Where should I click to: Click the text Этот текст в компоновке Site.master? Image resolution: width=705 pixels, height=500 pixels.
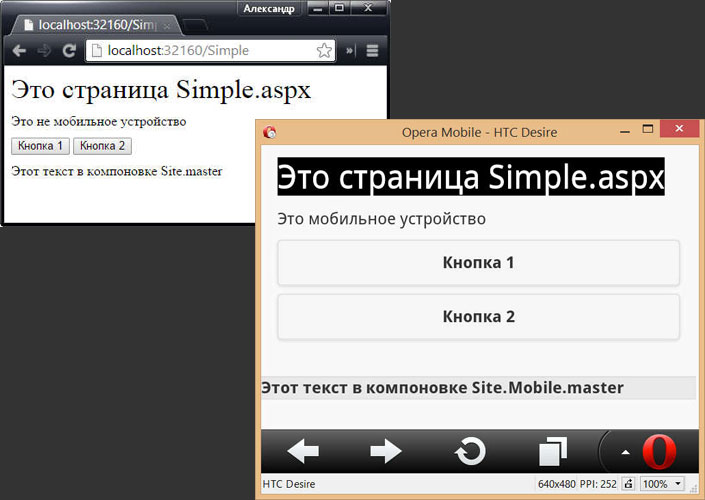(x=117, y=171)
